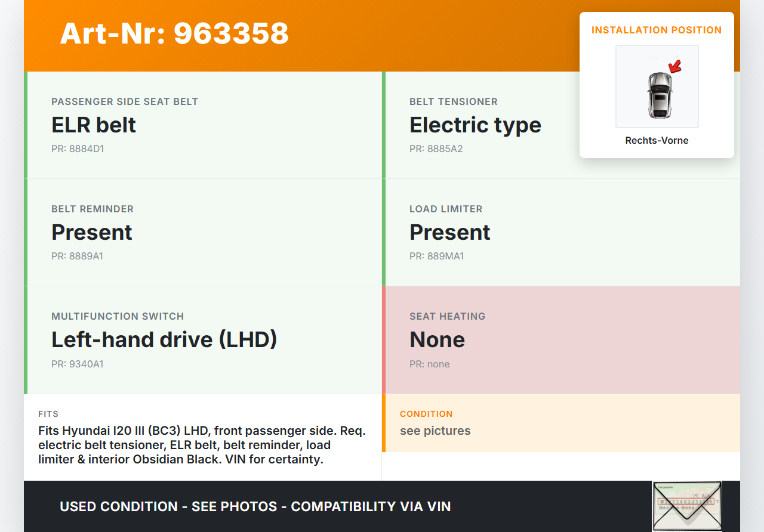Click the red arrow on installation diagram

[675, 66]
